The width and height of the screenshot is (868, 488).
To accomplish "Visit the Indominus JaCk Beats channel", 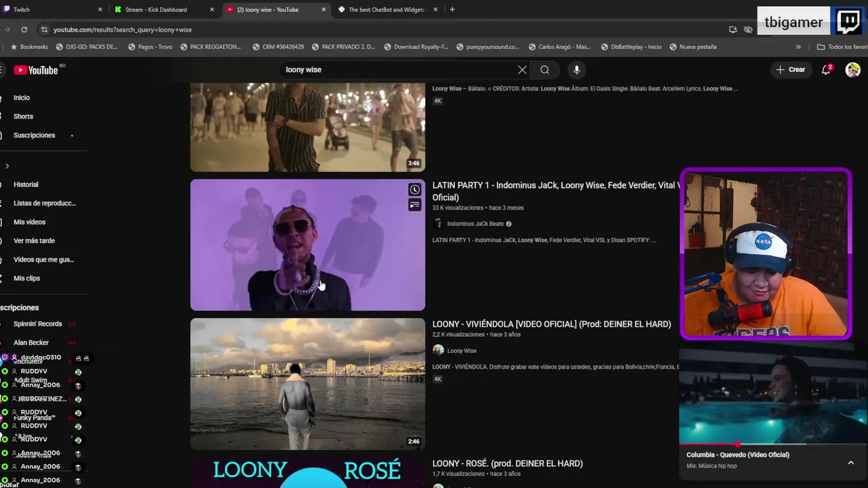I will click(x=475, y=224).
